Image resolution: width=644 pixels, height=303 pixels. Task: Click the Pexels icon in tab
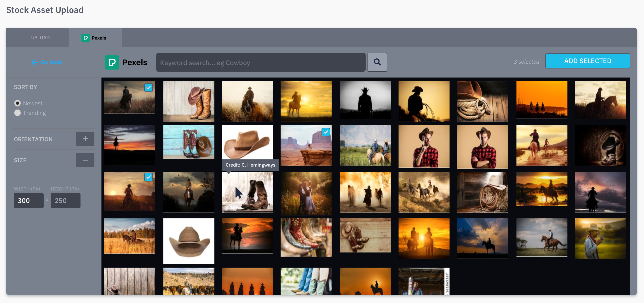[x=85, y=38]
